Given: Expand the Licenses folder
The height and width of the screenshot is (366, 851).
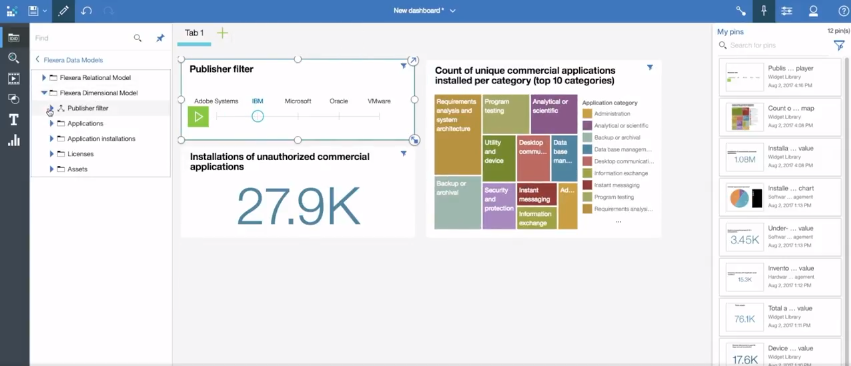Looking at the screenshot, I should (x=51, y=154).
